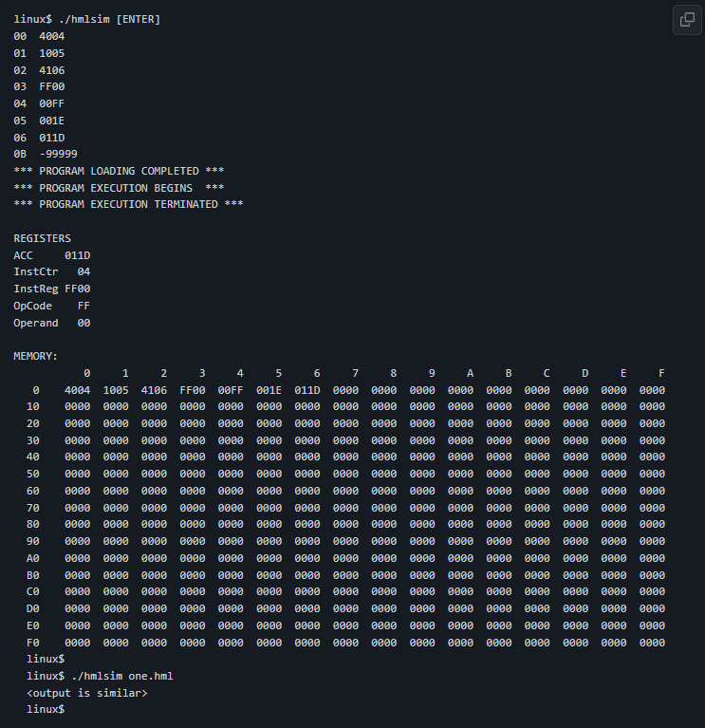Click 'PROGRAM EXECUTION TERMINATED' message
This screenshot has height=728, width=705.
pyautogui.click(x=128, y=204)
